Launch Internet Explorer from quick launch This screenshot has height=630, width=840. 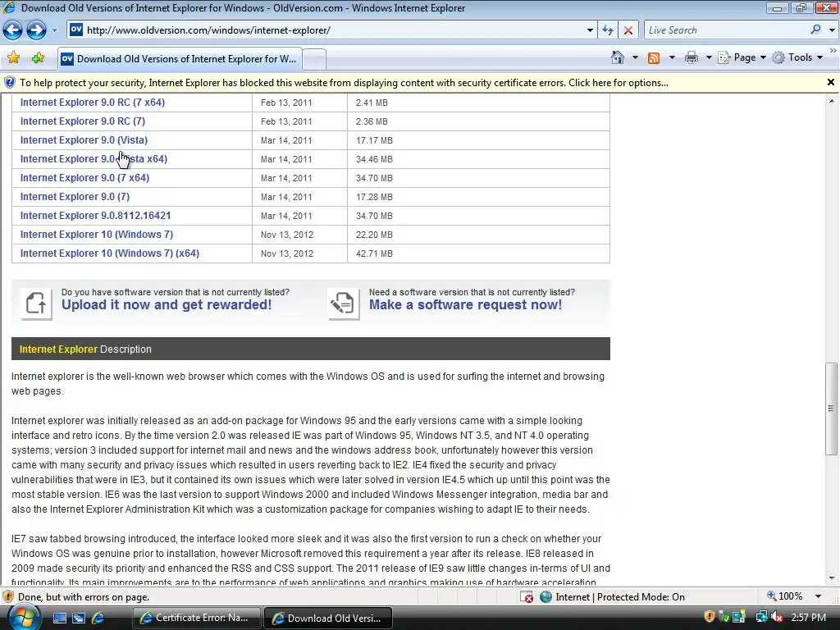(x=98, y=618)
